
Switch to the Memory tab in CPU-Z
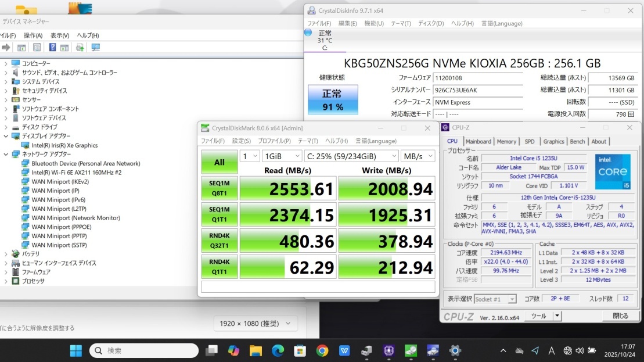tap(506, 141)
